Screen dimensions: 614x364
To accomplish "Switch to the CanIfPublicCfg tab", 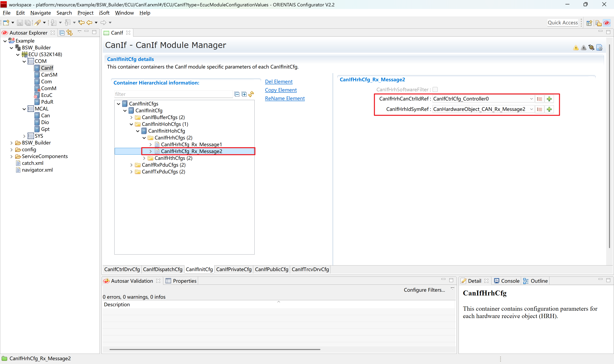I will pyautogui.click(x=271, y=269).
